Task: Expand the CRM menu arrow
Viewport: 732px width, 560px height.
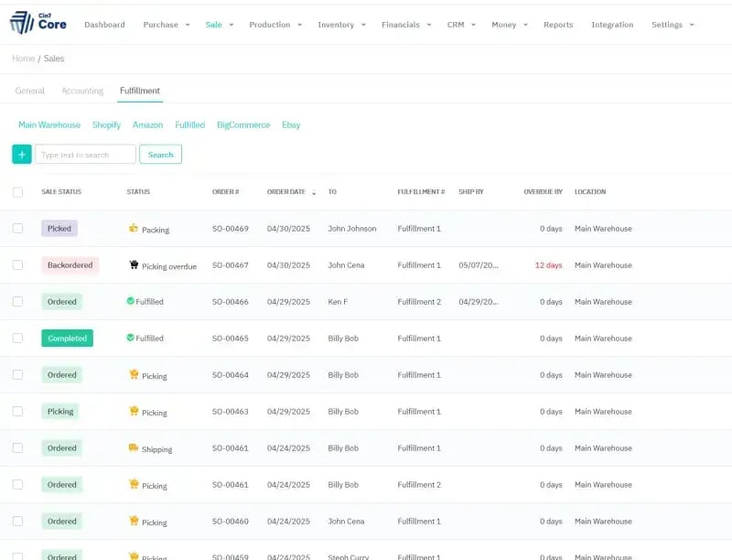Action: coord(473,25)
